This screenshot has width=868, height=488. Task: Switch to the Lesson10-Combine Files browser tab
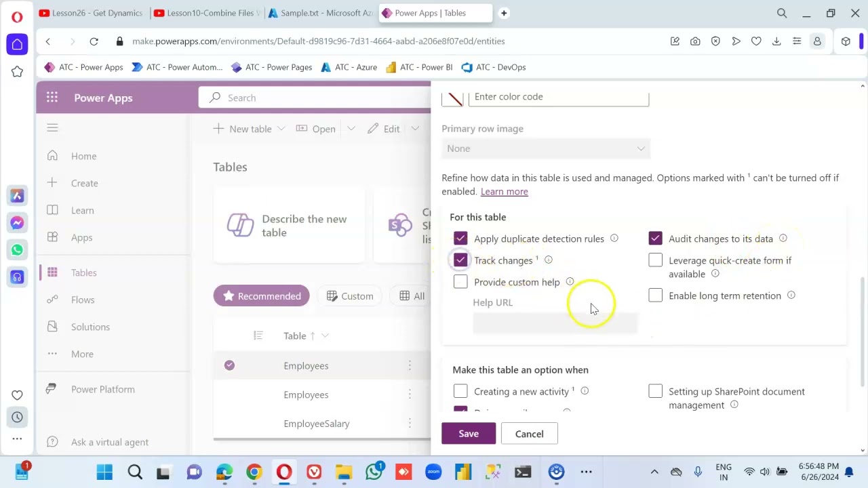[206, 13]
